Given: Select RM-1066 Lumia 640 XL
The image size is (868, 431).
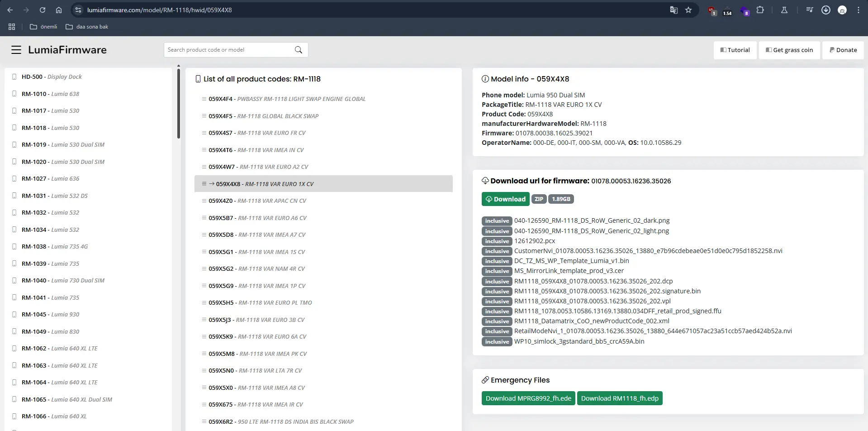Looking at the screenshot, I should 54,417.
